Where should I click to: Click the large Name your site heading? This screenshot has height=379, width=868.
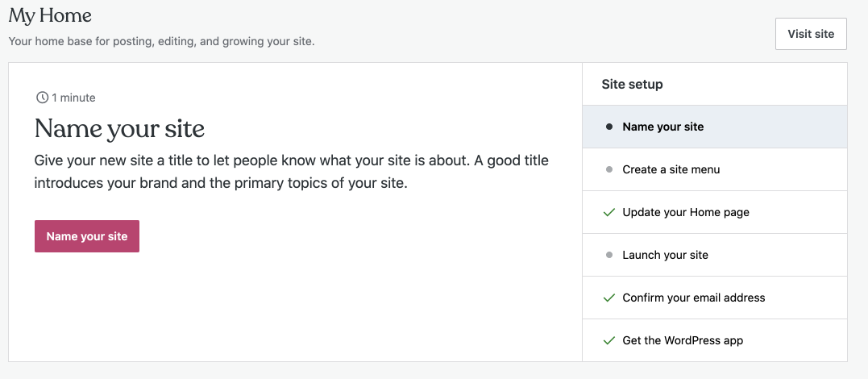[119, 128]
